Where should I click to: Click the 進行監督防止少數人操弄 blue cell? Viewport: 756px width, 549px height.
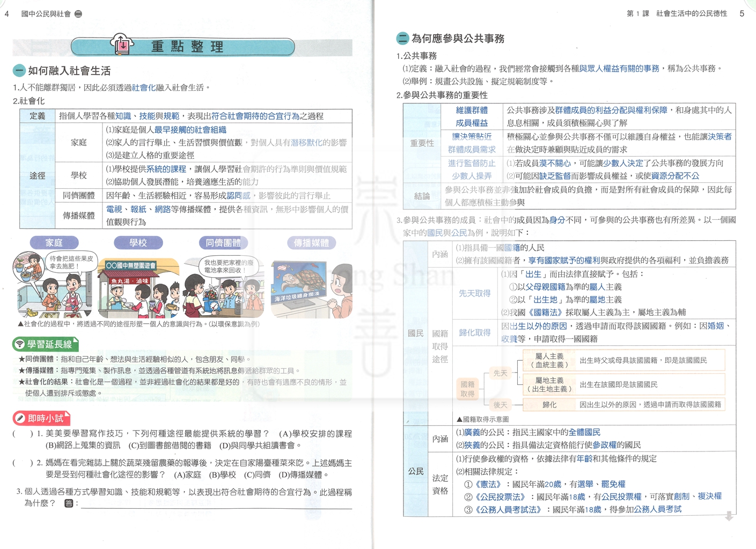472,169
